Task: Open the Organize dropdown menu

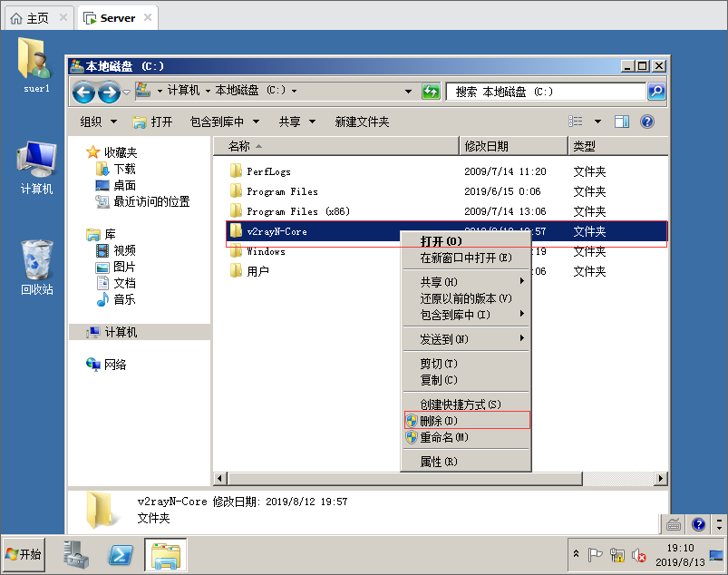Action: tap(98, 122)
